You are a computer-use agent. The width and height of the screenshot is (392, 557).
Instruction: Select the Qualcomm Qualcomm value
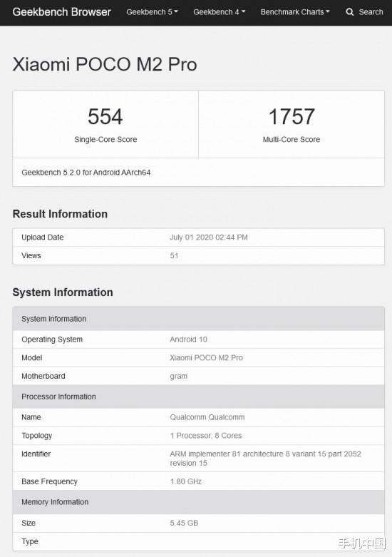pos(207,417)
